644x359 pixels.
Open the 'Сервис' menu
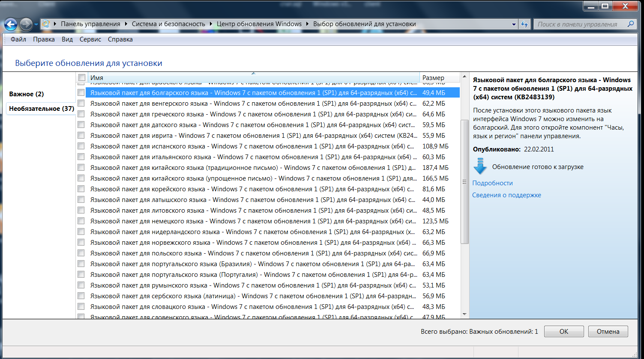[90, 39]
